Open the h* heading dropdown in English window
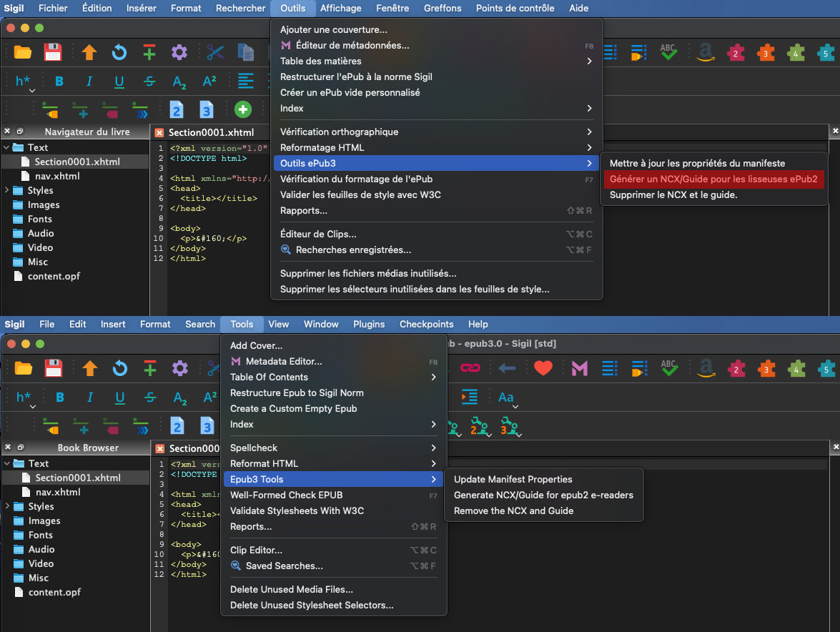 click(x=24, y=398)
